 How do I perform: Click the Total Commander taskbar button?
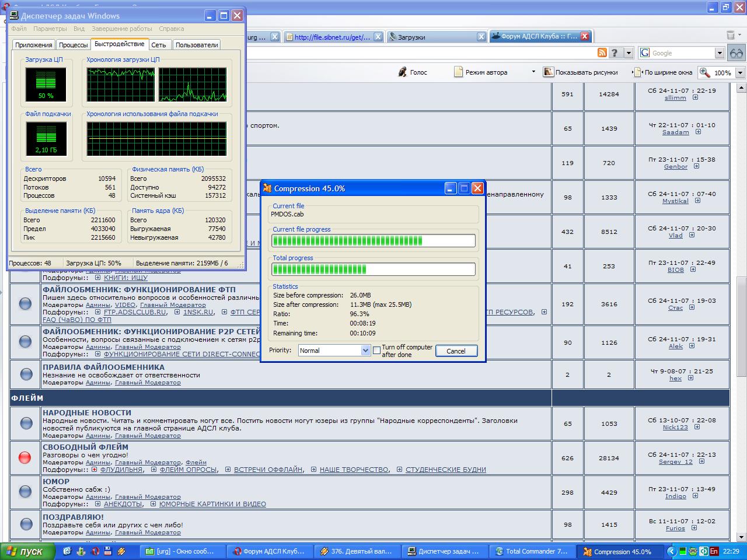click(x=531, y=551)
